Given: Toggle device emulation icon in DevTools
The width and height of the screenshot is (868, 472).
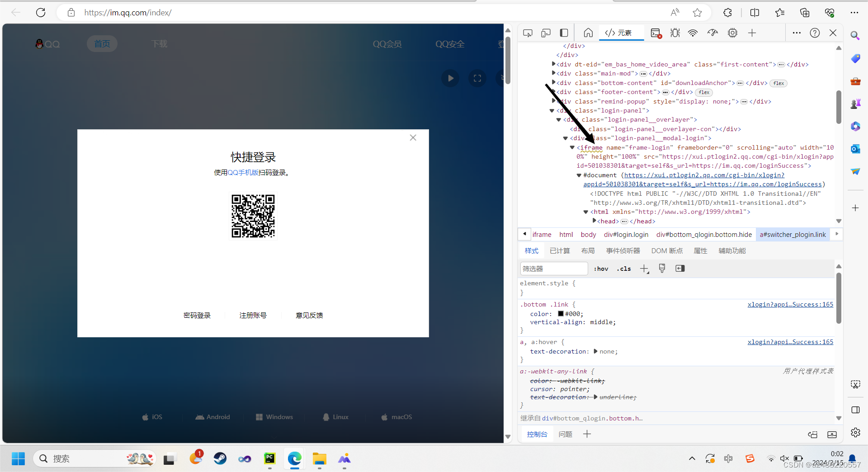Looking at the screenshot, I should point(546,33).
